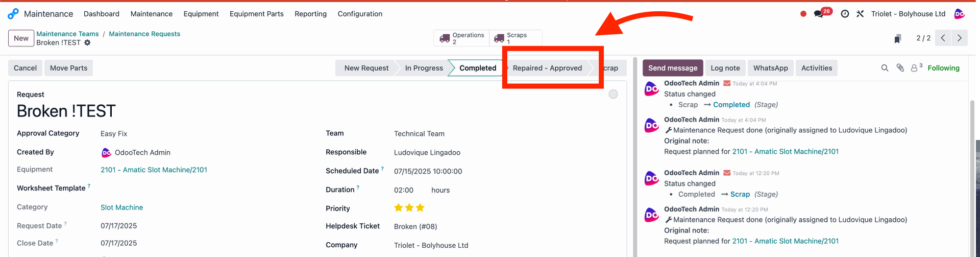Image resolution: width=980 pixels, height=257 pixels.
Task: Open attachments via the paperclip icon
Action: (x=900, y=68)
